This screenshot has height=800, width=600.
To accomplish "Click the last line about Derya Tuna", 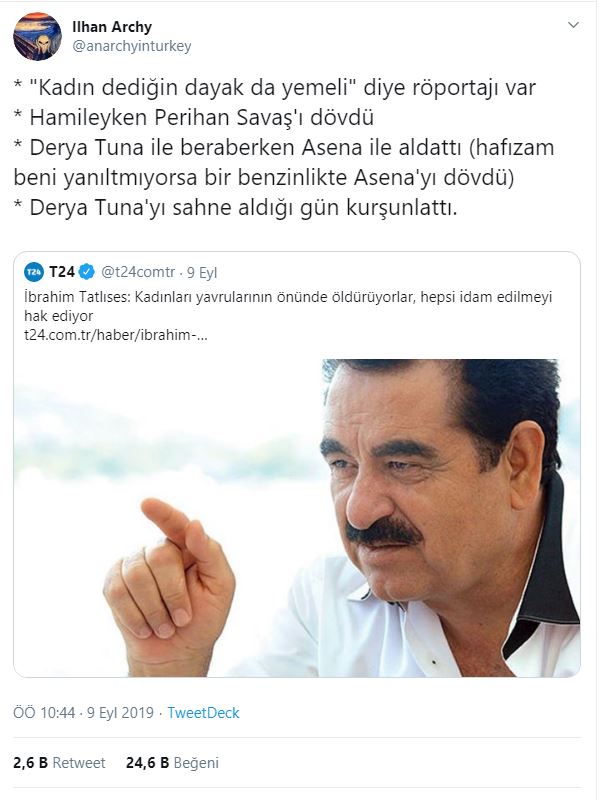I will 235,208.
